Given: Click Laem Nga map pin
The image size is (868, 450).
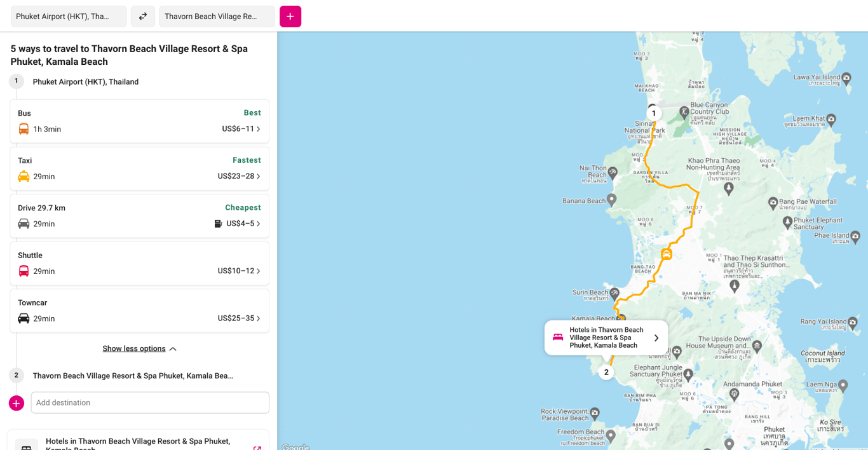Looking at the screenshot, I should (x=843, y=385).
